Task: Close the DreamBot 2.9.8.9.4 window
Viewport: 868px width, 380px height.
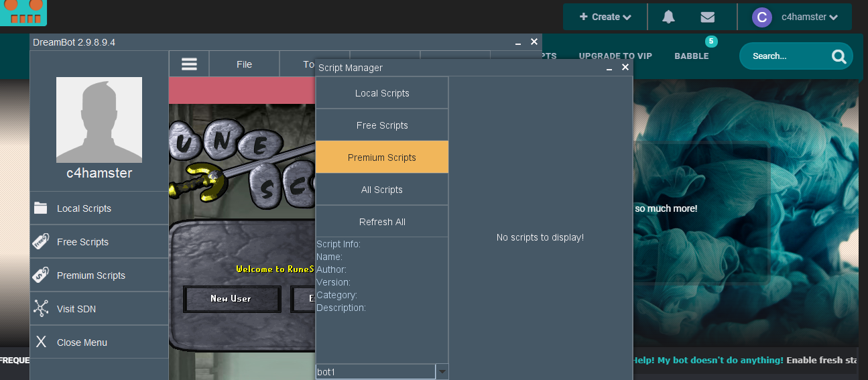Action: (534, 42)
